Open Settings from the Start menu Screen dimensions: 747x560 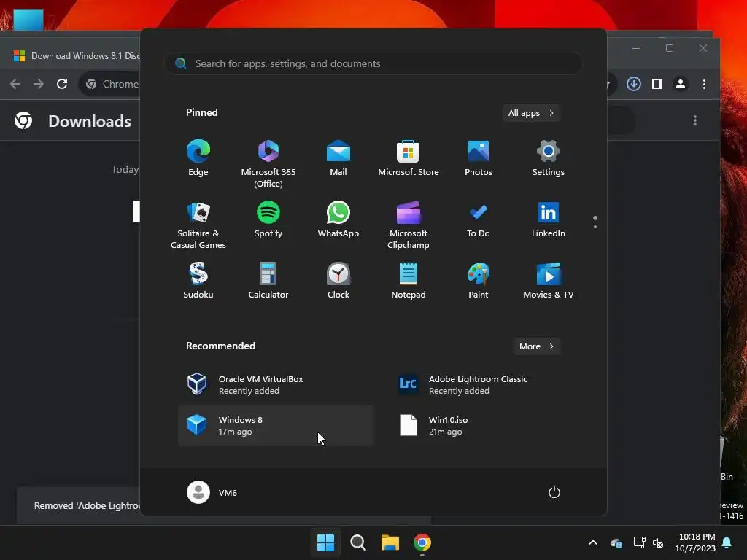(x=549, y=158)
